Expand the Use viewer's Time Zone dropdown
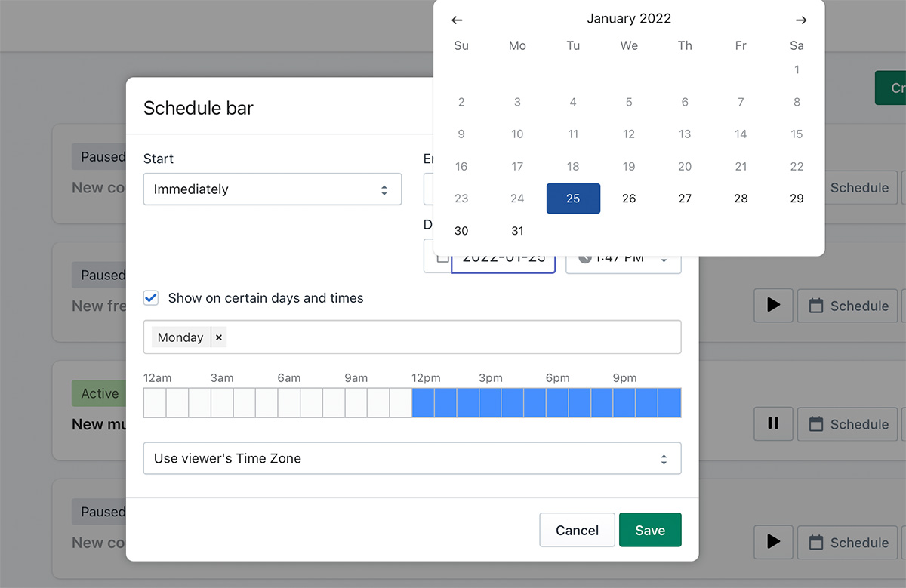Image resolution: width=906 pixels, height=588 pixels. [411, 458]
